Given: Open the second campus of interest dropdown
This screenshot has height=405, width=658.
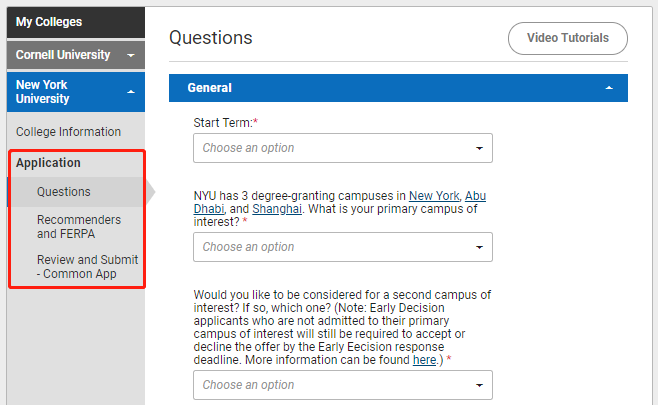Looking at the screenshot, I should (x=342, y=385).
